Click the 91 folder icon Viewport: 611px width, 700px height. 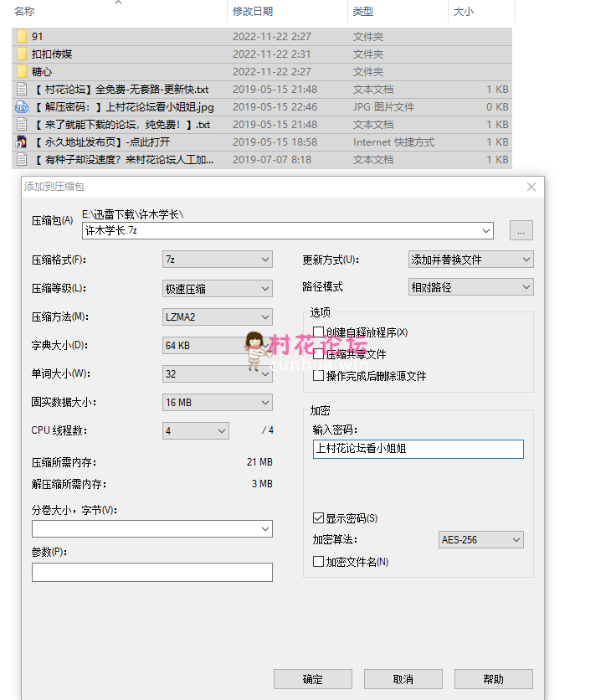coord(22,37)
